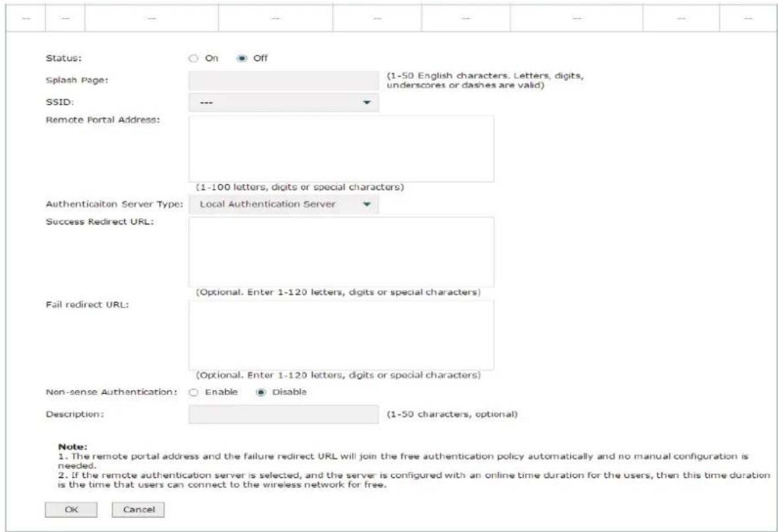
Task: Focus the Success Redirect URL text area
Action: 342,252
